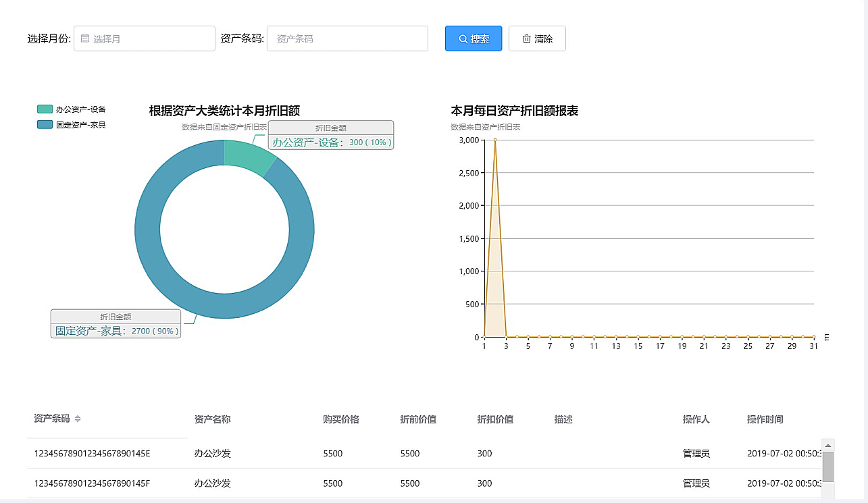The image size is (868, 503).
Task: Select row with barcode ending 145F
Action: (x=92, y=483)
